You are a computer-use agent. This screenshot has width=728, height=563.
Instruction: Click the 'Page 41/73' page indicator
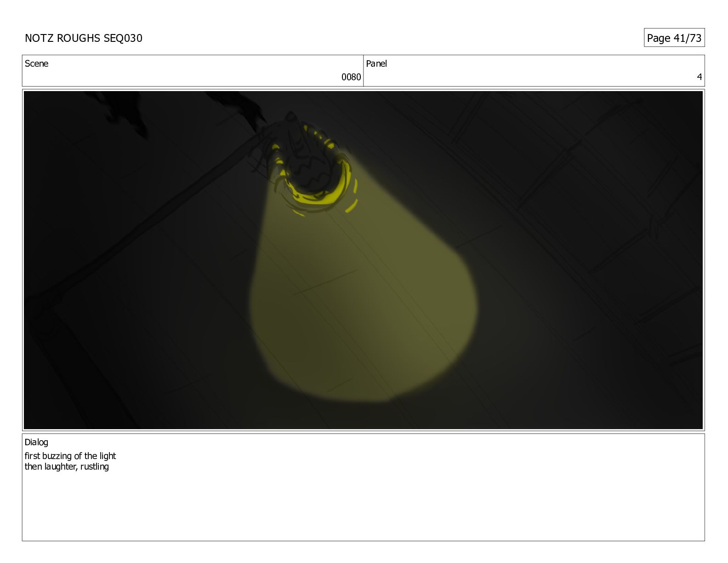click(674, 38)
